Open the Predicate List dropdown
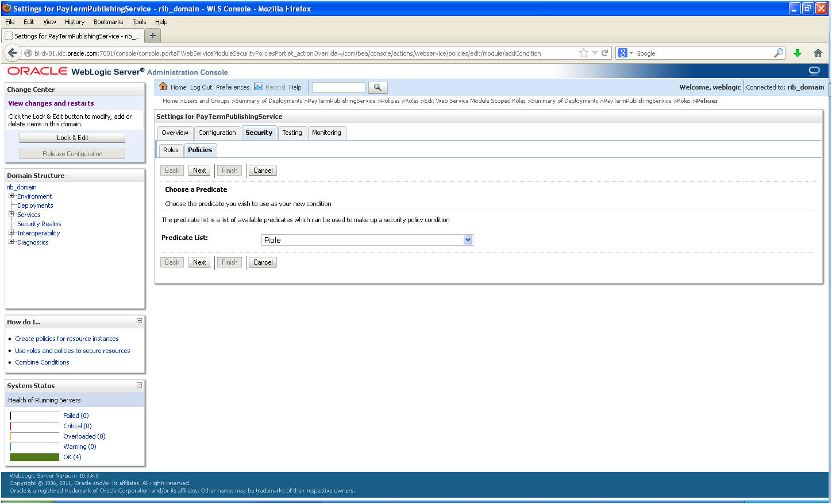The image size is (832, 504). [367, 240]
